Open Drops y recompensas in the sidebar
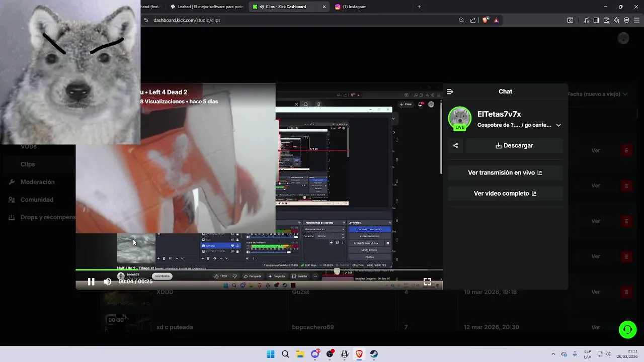 tap(42, 217)
